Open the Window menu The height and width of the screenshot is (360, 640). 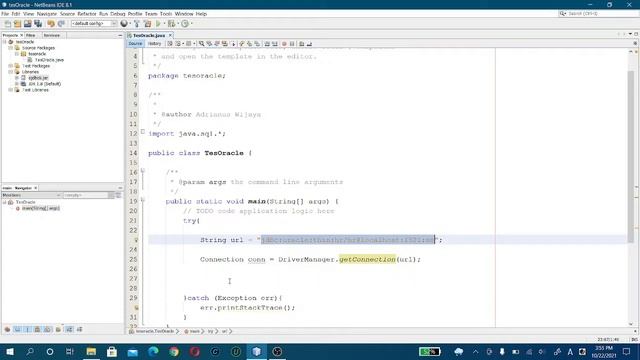tap(184, 13)
